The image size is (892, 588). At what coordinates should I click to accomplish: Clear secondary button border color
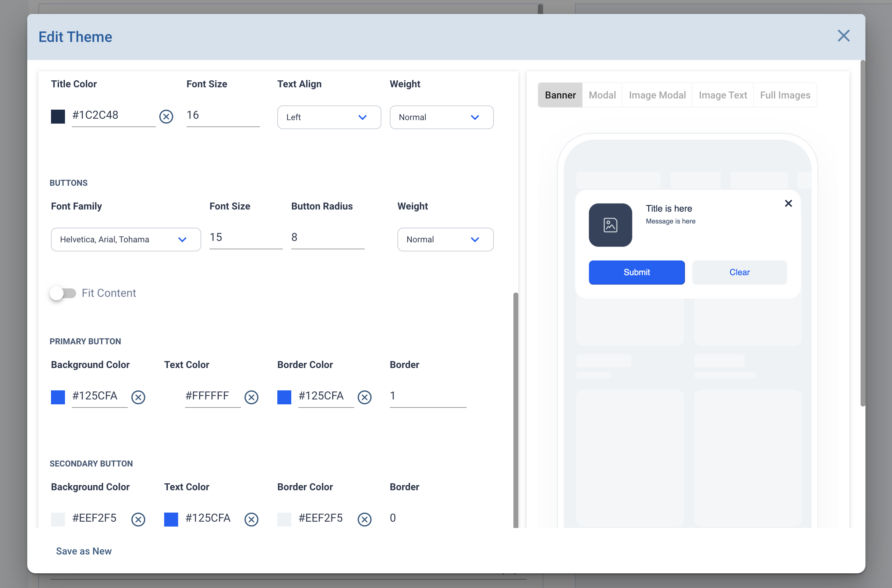(x=364, y=519)
